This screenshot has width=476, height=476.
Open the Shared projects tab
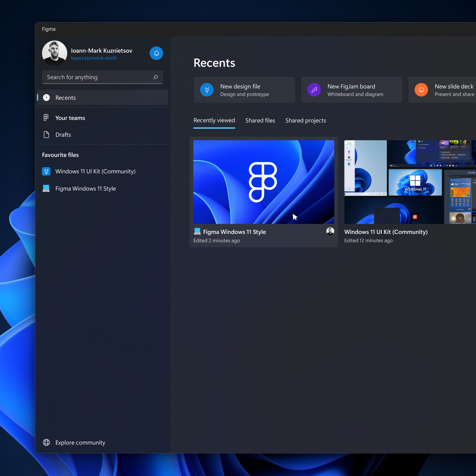(x=306, y=121)
